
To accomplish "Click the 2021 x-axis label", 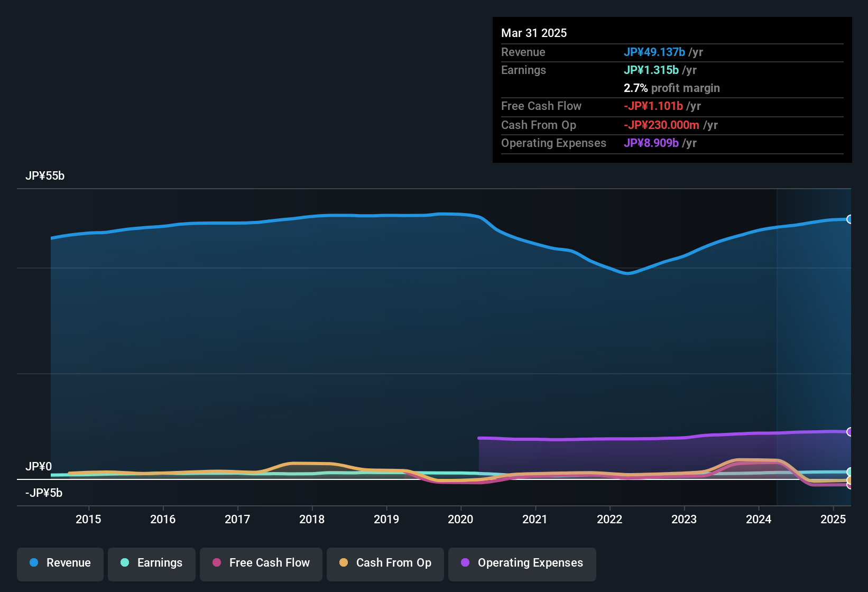I will click(535, 519).
